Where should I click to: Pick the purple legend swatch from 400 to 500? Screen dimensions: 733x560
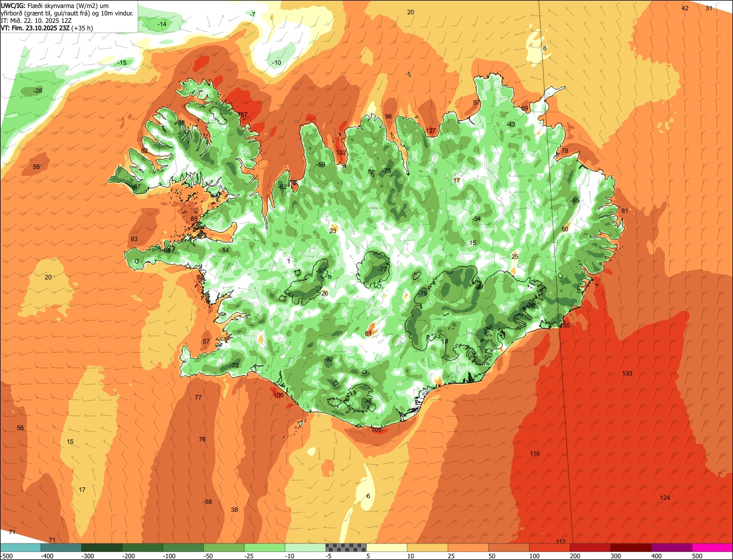[x=672, y=547]
